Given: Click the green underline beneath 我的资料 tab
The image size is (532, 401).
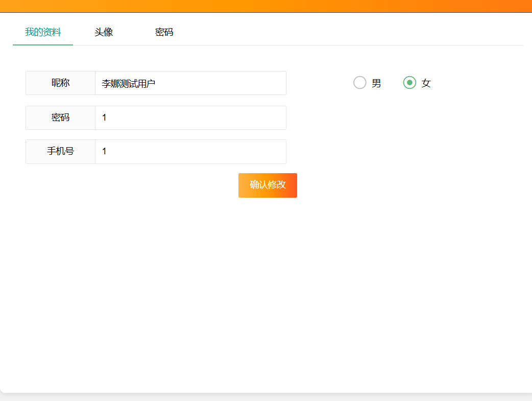Looking at the screenshot, I should 43,45.
